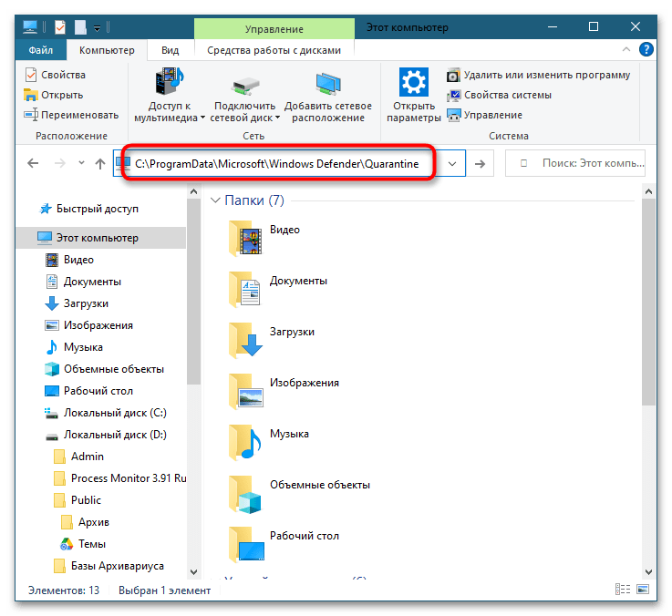Open Средства работы с дисками tab
The height and width of the screenshot is (616, 672).
pyautogui.click(x=274, y=50)
